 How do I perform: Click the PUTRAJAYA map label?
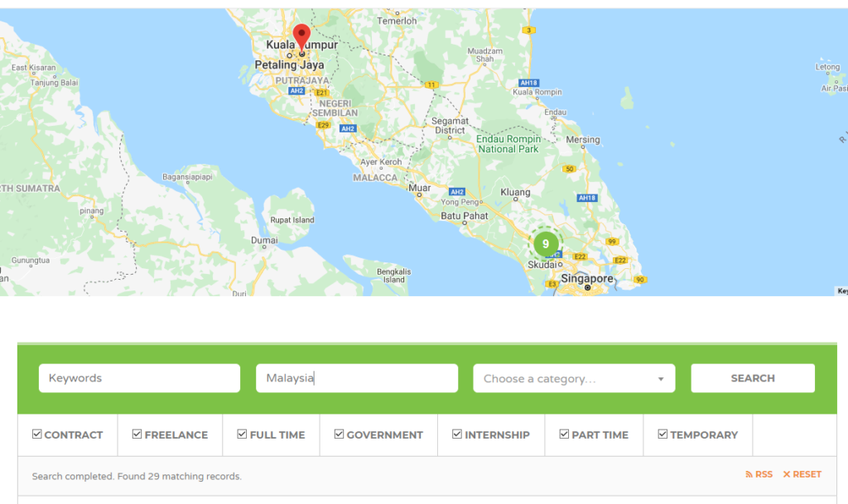(301, 80)
